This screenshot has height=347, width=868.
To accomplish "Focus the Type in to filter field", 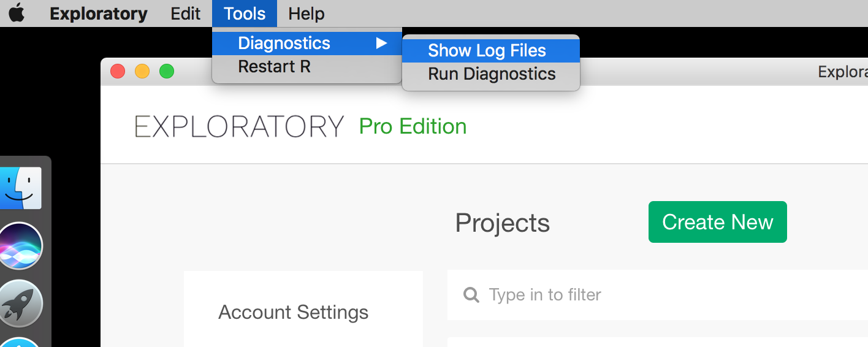I will tap(658, 295).
